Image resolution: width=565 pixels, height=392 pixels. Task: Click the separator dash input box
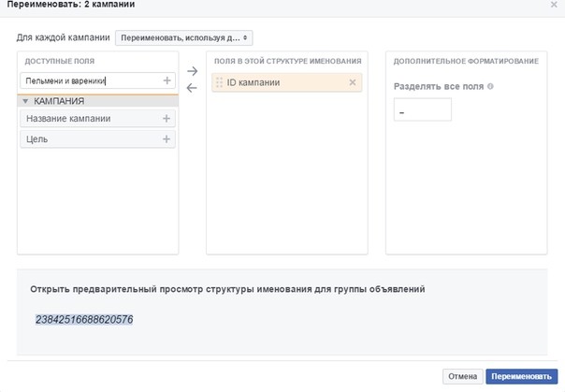pyautogui.click(x=422, y=109)
